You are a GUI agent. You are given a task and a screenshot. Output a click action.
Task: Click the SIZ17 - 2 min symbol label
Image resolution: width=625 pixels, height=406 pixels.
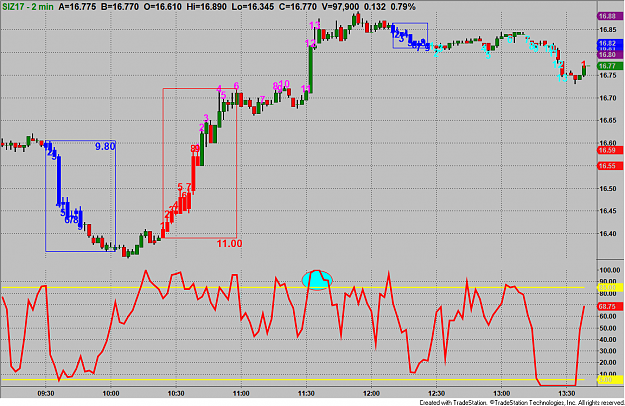(x=28, y=7)
